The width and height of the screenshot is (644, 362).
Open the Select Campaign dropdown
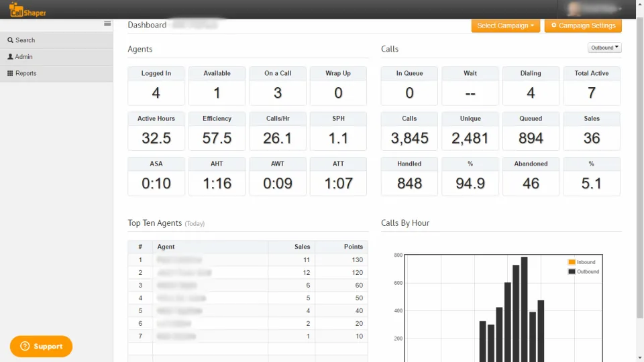(506, 25)
